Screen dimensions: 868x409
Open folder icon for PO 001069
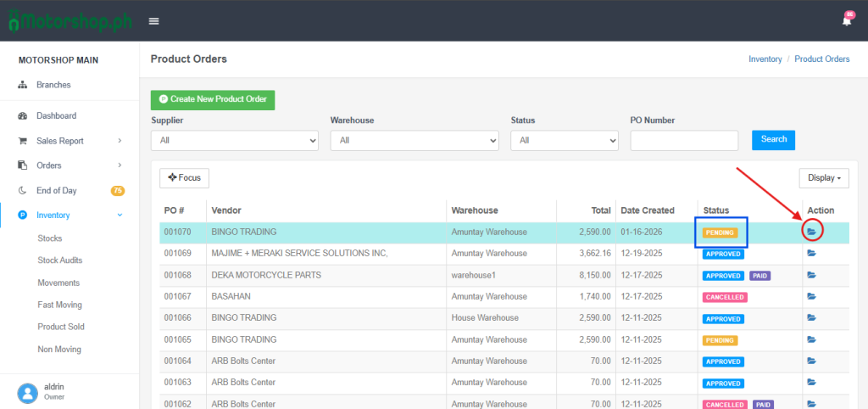(811, 254)
